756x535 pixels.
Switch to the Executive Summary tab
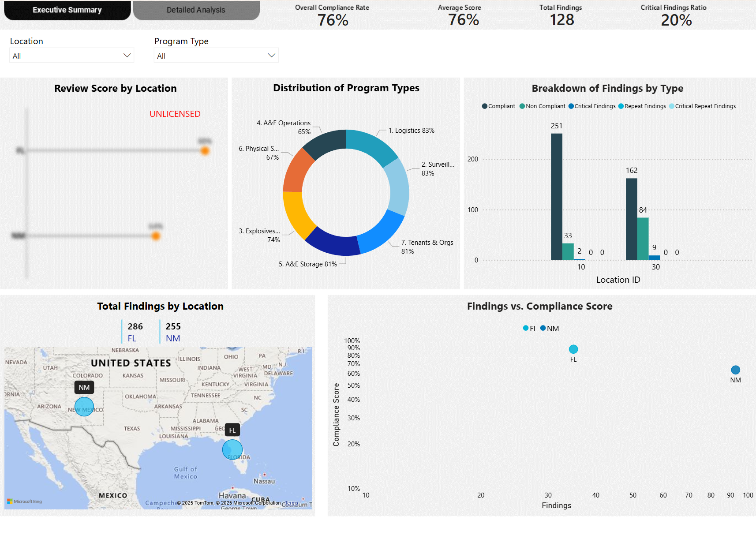67,10
